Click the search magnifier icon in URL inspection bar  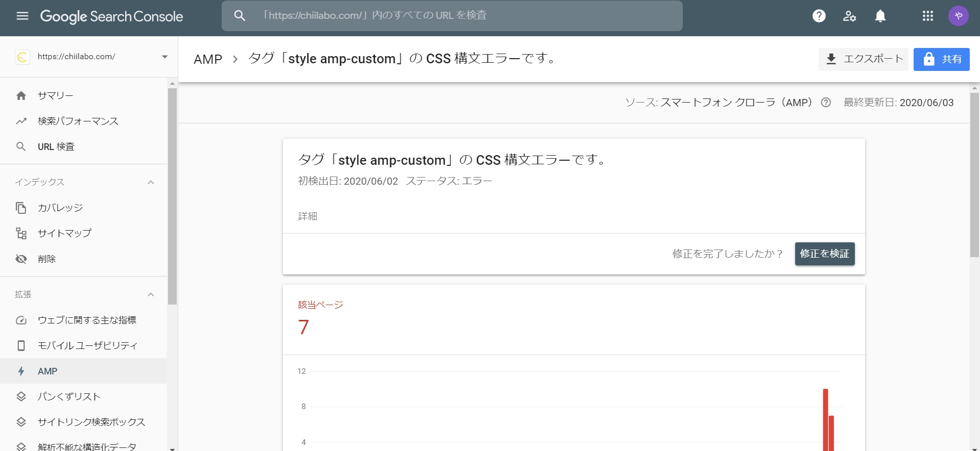click(x=240, y=16)
